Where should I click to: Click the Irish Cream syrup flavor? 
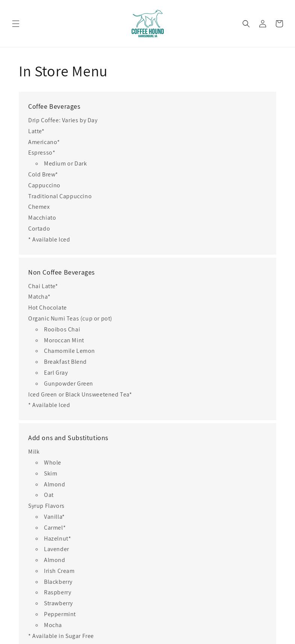pos(59,571)
